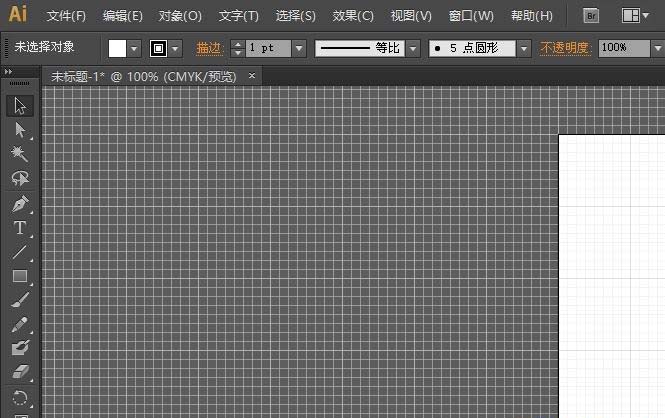Viewport: 665px width, 418px height.
Task: Click the 不透明度 opacity link
Action: click(x=565, y=48)
